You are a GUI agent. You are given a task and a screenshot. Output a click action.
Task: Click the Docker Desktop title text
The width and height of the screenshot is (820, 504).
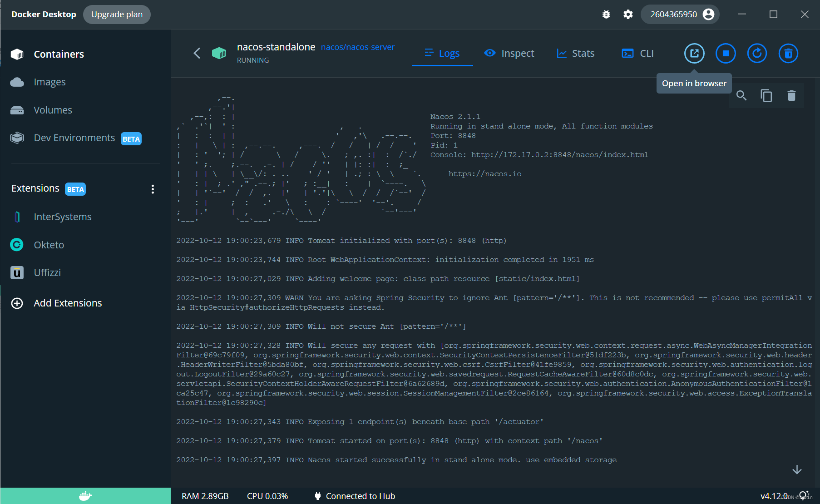pos(44,15)
